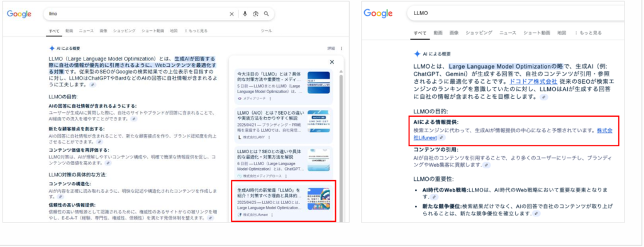Close the source list panel

tap(332, 62)
